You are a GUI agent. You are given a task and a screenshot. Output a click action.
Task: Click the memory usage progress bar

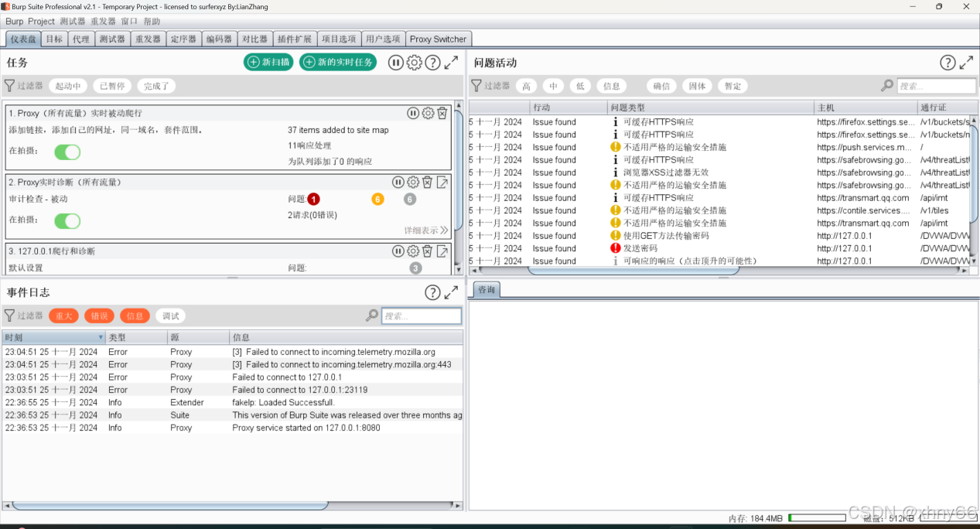pyautogui.click(x=817, y=518)
